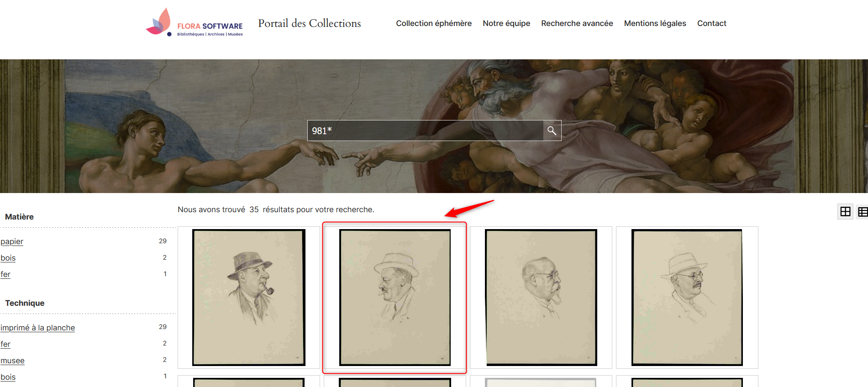This screenshot has width=868, height=387.
Task: Filter by musee under Technique
Action: pyautogui.click(x=12, y=361)
